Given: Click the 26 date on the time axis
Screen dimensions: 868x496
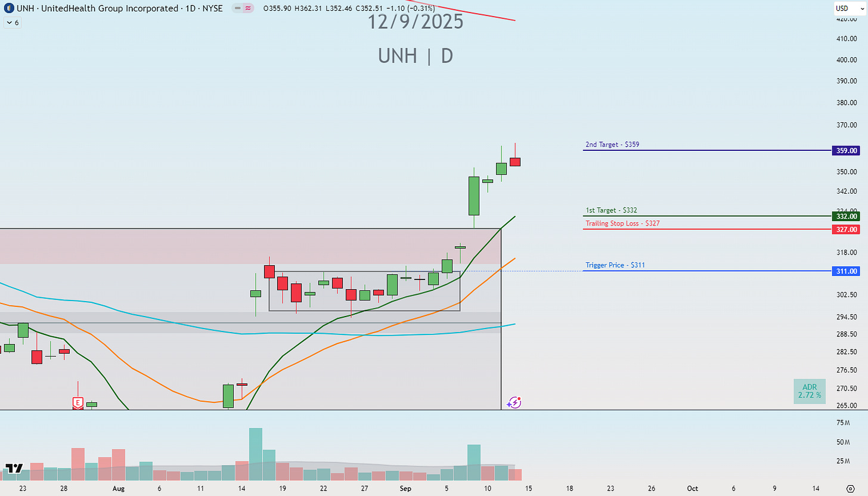Looking at the screenshot, I should (651, 488).
